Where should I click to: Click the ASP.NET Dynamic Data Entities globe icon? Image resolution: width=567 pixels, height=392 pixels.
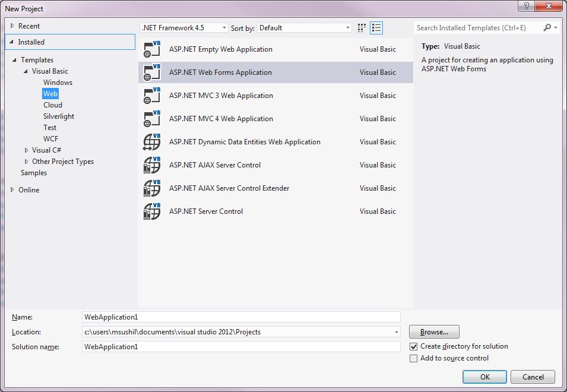pos(150,141)
